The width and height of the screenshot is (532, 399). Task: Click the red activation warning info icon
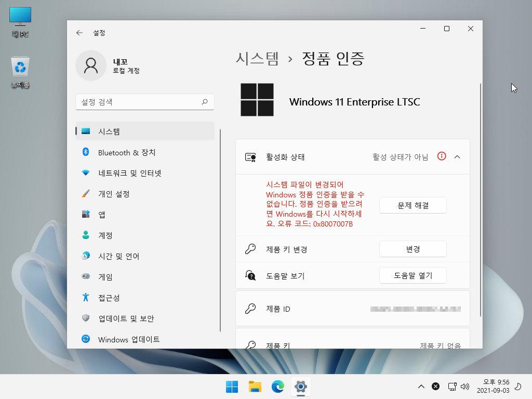tap(442, 156)
